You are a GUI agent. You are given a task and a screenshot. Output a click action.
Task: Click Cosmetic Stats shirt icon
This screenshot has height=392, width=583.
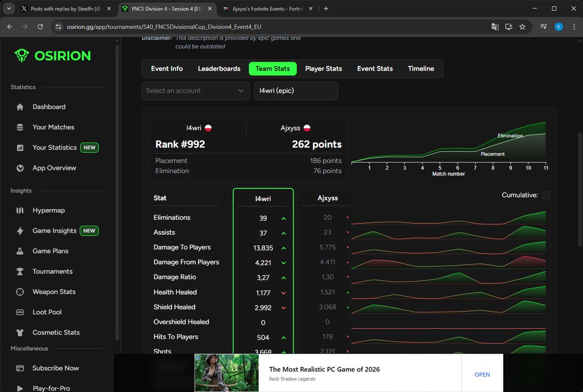pyautogui.click(x=20, y=333)
